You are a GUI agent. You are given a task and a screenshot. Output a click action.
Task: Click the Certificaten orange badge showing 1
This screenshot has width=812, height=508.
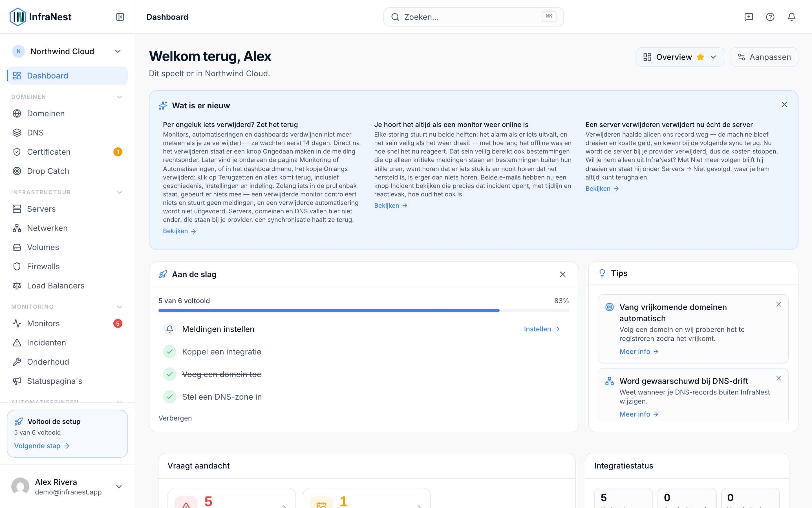[x=118, y=152]
